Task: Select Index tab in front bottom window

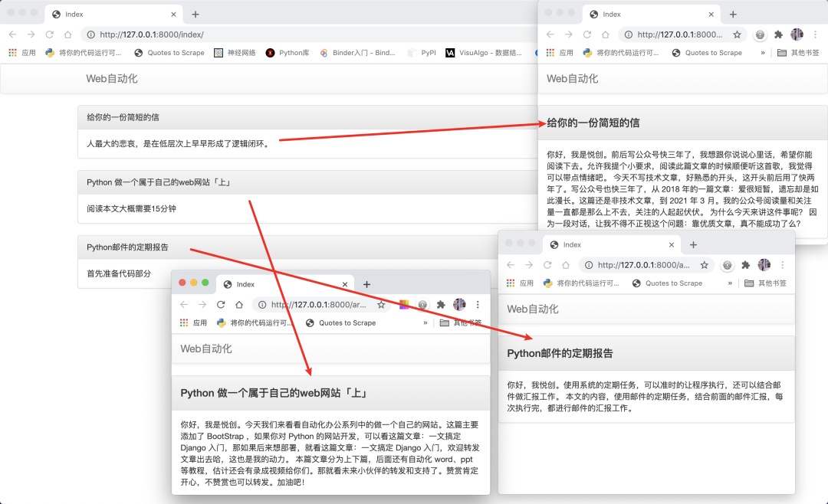Action: point(286,284)
